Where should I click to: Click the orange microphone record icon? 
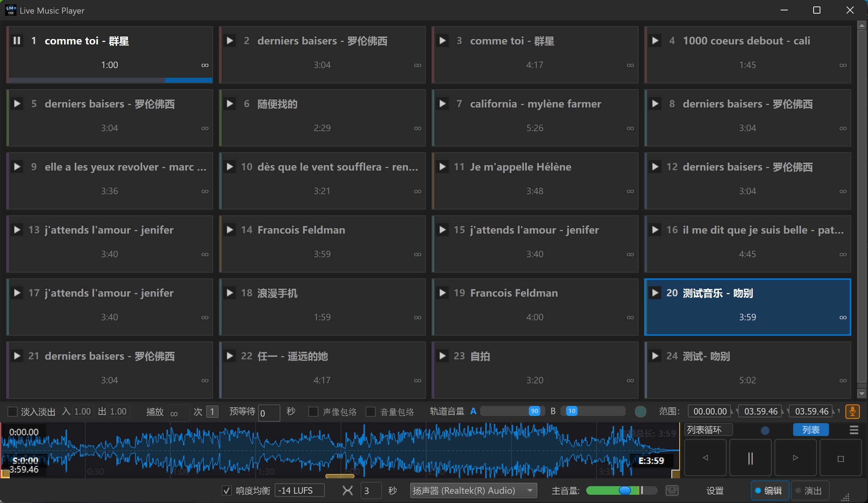853,411
